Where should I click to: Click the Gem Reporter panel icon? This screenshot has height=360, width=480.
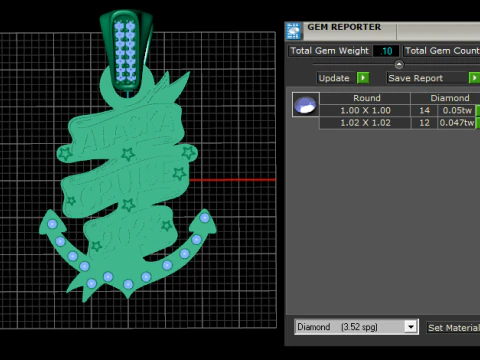pos(294,31)
